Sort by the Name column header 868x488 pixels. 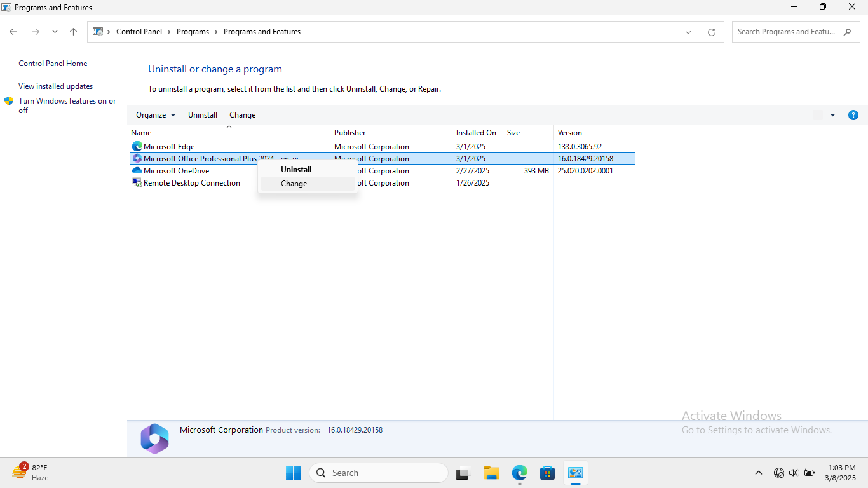[x=229, y=133]
